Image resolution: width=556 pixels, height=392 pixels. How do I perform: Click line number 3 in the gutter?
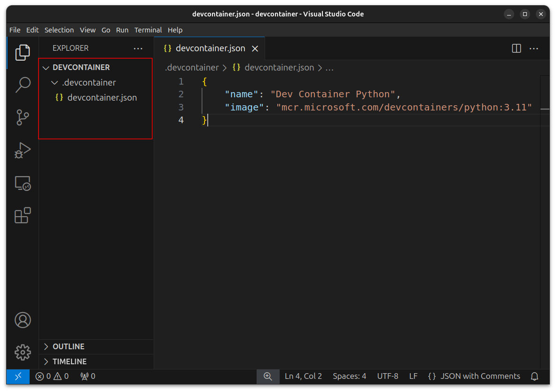[x=181, y=108]
